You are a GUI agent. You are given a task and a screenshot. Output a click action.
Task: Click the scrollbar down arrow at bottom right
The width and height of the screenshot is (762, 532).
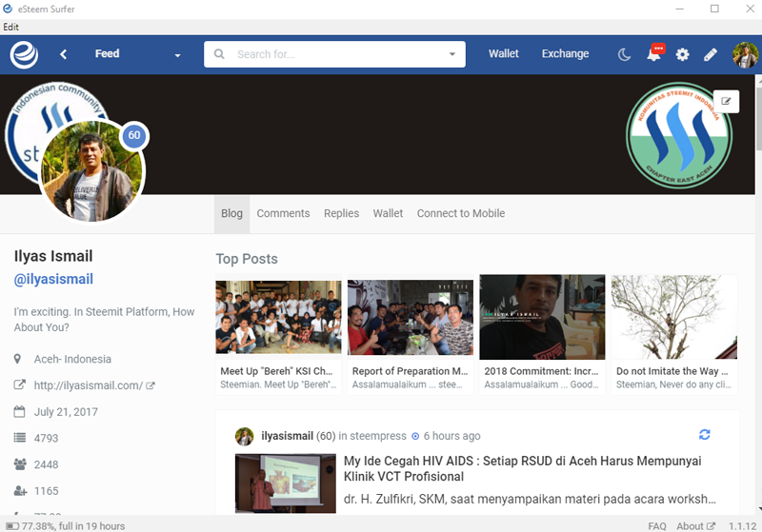[759, 509]
